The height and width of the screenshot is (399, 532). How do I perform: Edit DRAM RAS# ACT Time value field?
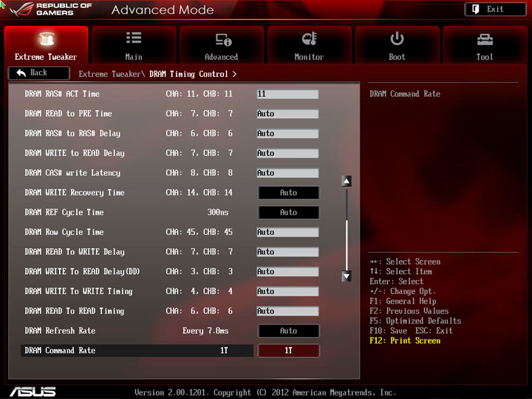(287, 94)
